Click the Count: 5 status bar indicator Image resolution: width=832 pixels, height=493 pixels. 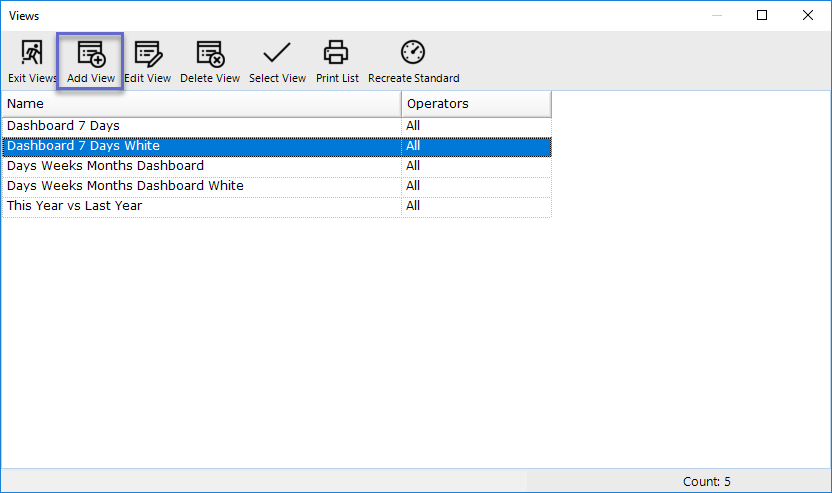pyautogui.click(x=706, y=481)
